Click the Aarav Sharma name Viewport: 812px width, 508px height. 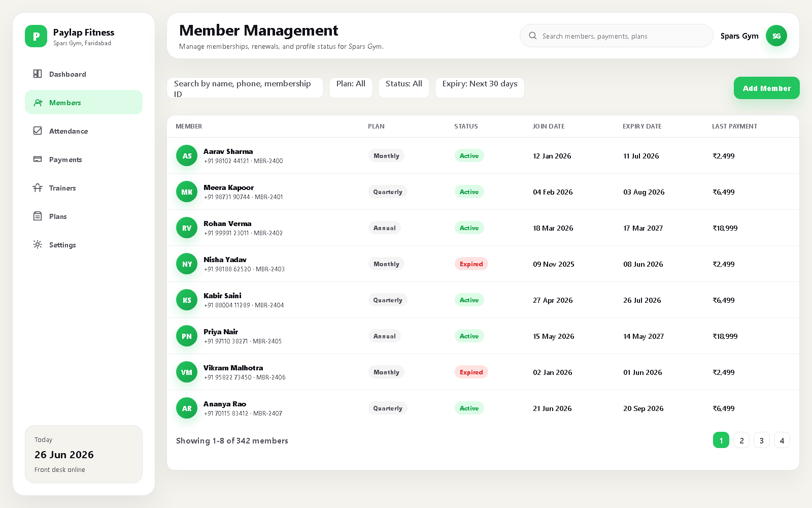[x=228, y=151]
